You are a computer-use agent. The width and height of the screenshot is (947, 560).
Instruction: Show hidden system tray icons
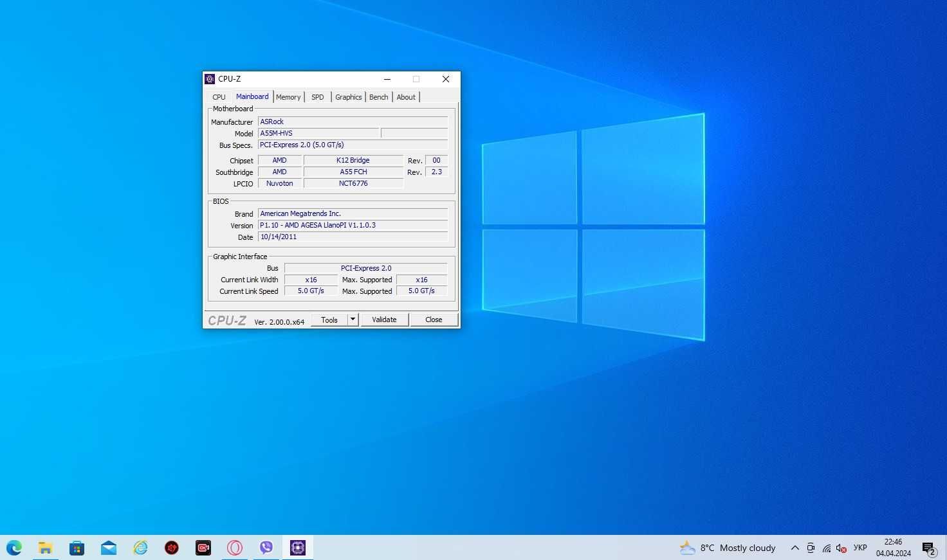(x=795, y=548)
